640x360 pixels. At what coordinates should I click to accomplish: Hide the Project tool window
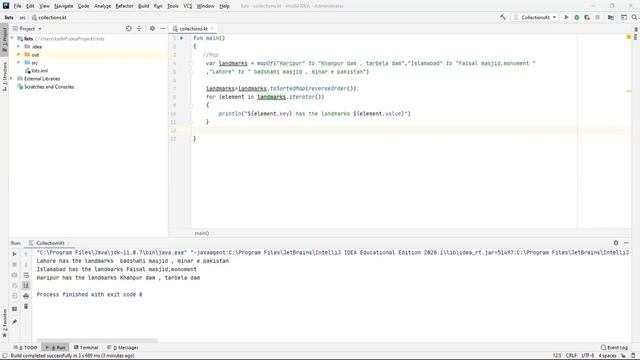point(162,29)
